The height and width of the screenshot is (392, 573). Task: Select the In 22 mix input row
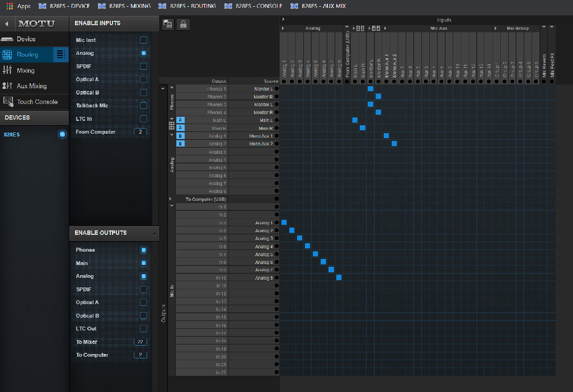(201, 372)
